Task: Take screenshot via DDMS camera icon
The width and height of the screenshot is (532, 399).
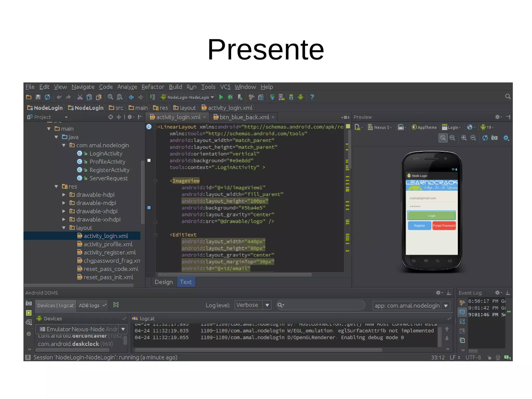Action: tap(29, 303)
